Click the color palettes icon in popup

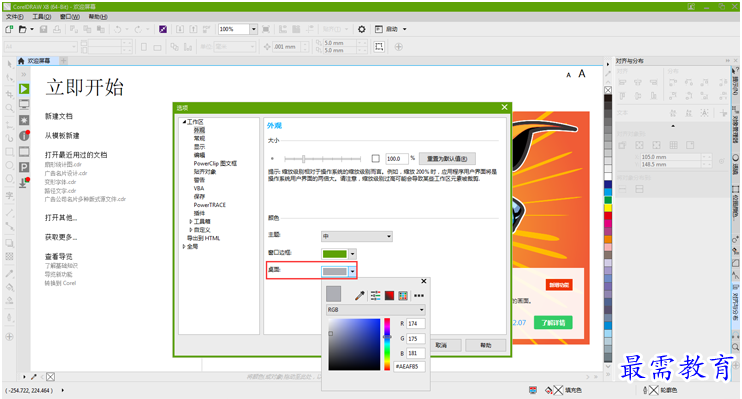403,296
